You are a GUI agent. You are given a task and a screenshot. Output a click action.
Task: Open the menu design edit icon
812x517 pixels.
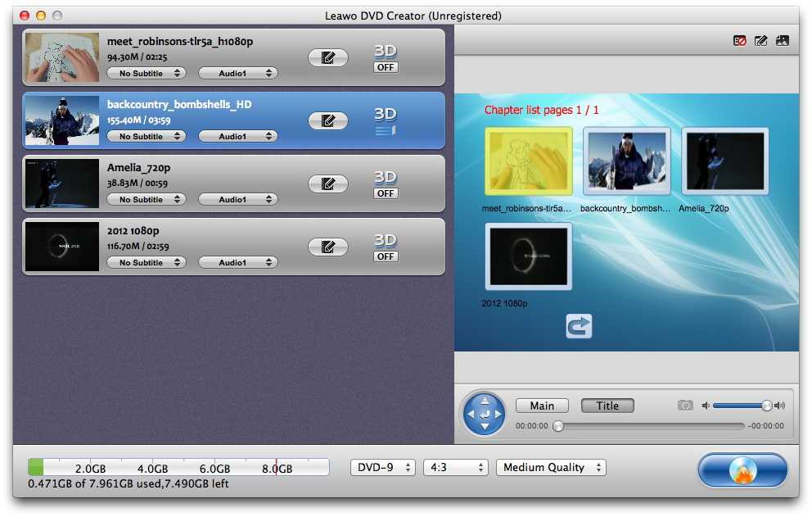(760, 40)
